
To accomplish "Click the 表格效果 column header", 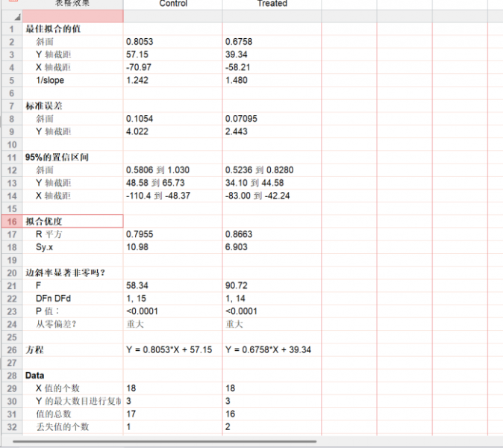I will (x=72, y=4).
